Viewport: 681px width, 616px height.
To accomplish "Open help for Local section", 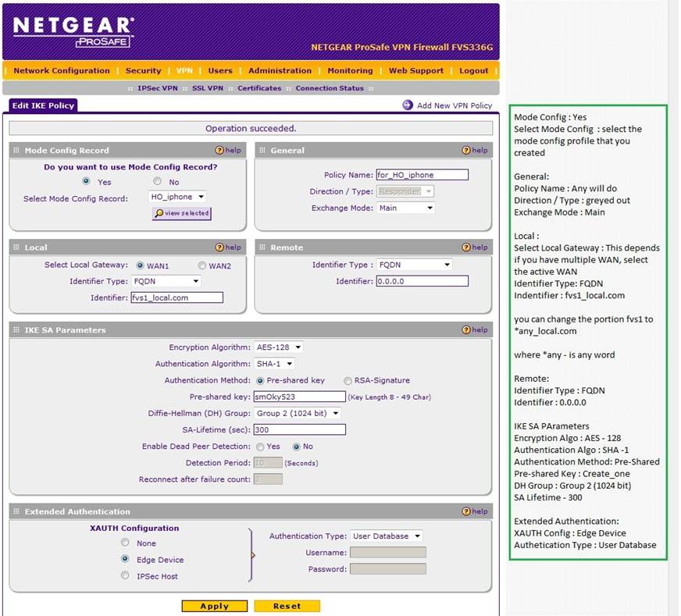I will click(x=228, y=247).
